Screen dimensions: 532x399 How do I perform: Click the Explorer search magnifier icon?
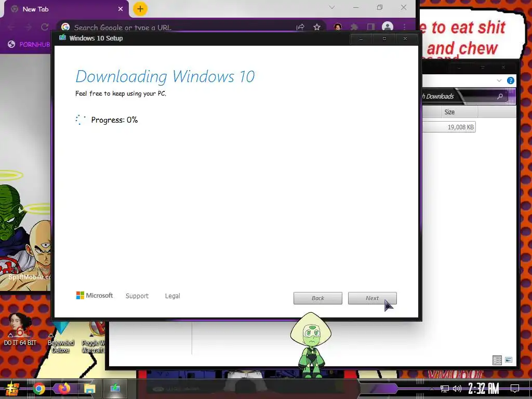tap(500, 96)
